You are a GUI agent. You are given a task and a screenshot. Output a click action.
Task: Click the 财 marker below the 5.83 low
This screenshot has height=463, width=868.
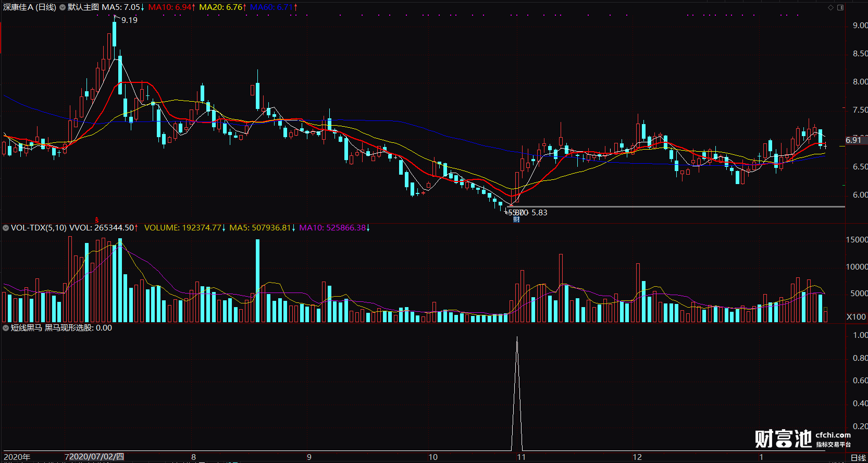pos(516,219)
